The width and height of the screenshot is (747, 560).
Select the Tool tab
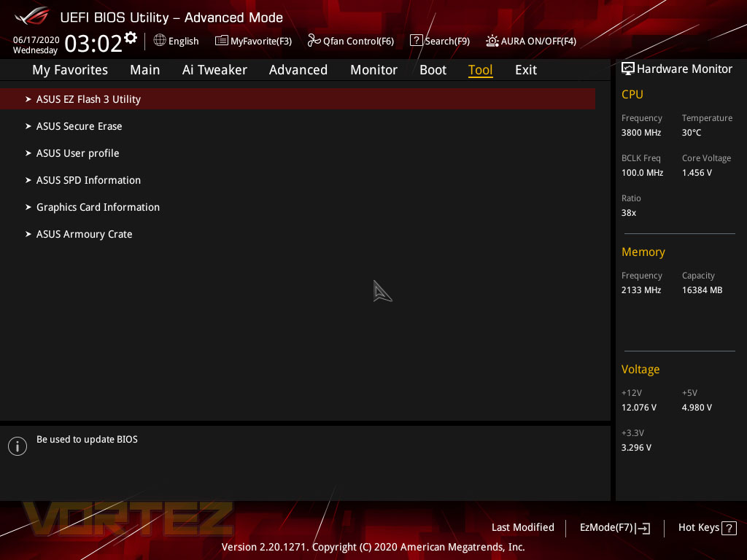pos(480,70)
